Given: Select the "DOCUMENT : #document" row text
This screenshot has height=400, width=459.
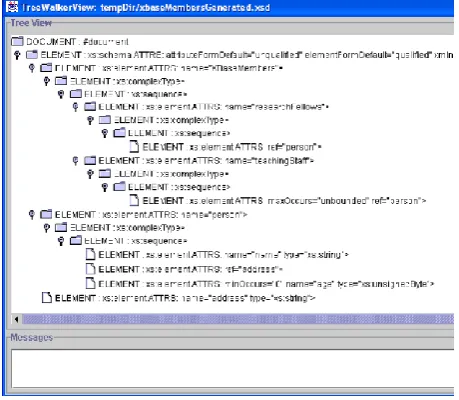Looking at the screenshot, I should pyautogui.click(x=77, y=42).
